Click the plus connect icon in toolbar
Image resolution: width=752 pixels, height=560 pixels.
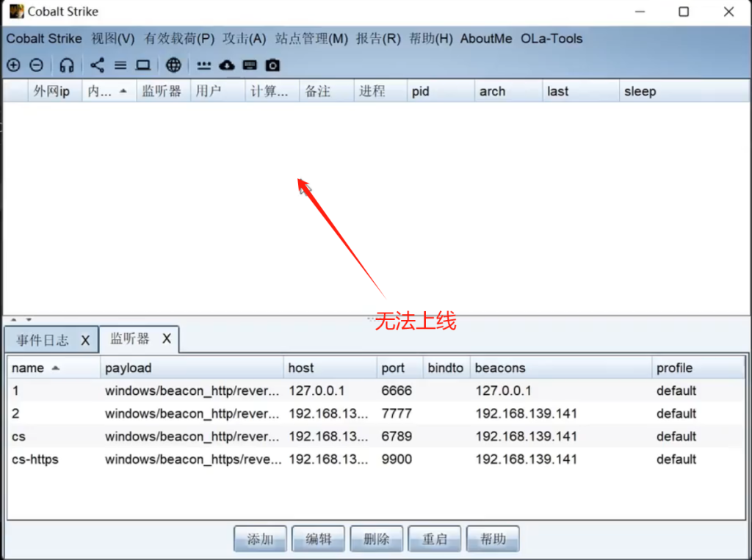(x=13, y=65)
